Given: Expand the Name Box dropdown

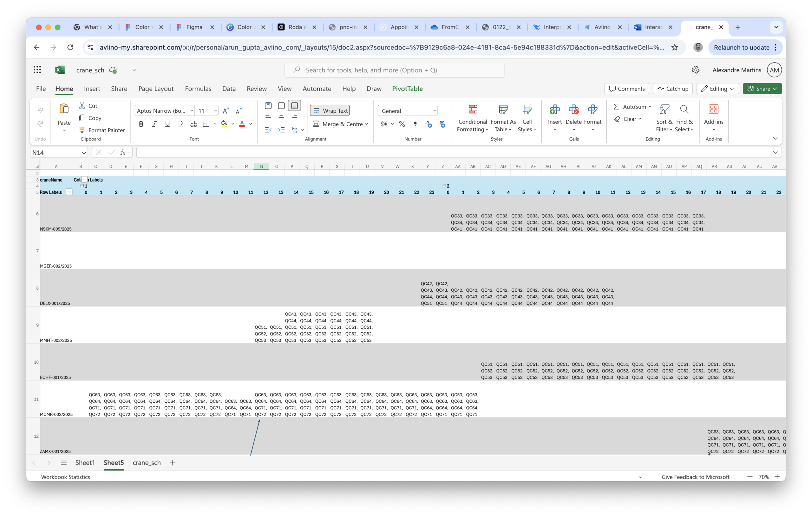Looking at the screenshot, I should 84,153.
